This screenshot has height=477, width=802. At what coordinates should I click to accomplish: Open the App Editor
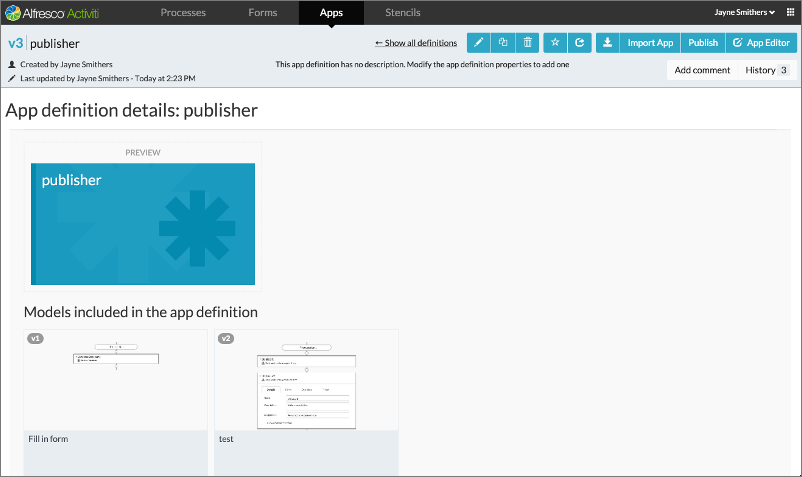click(x=761, y=43)
